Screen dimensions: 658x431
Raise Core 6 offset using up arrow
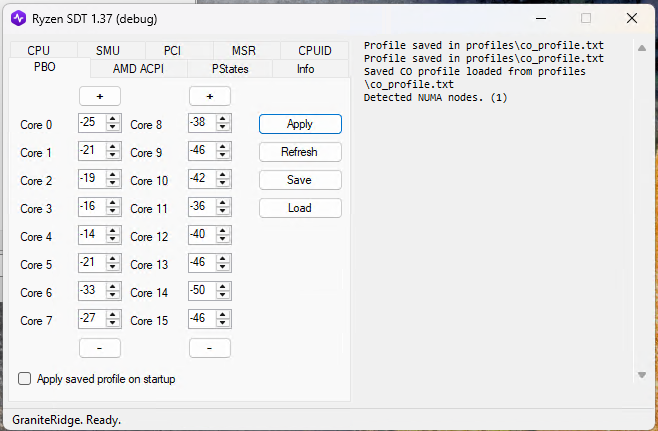tap(112, 287)
